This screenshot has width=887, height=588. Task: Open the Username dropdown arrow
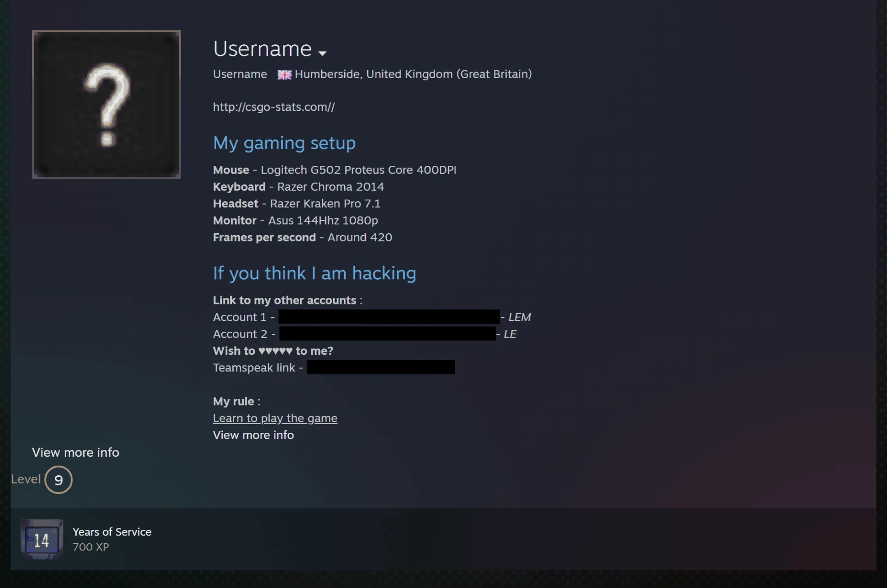[x=322, y=53]
